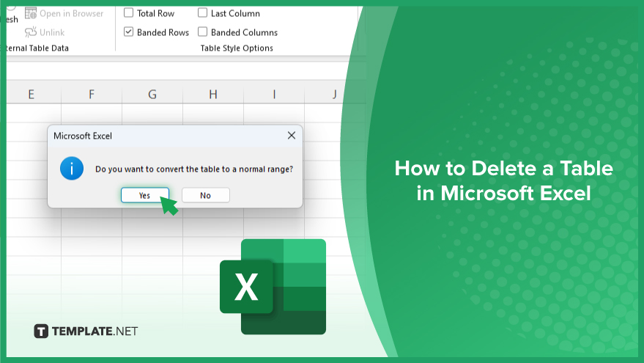Close the Microsoft Excel dialog
The image size is (644, 363).
coord(292,135)
